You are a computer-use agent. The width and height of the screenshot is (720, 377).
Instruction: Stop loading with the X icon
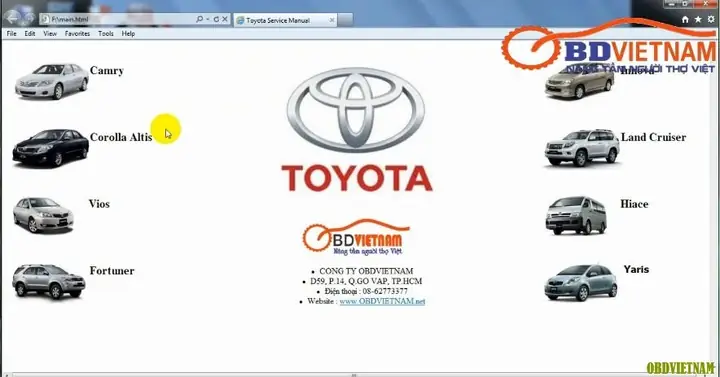point(225,19)
